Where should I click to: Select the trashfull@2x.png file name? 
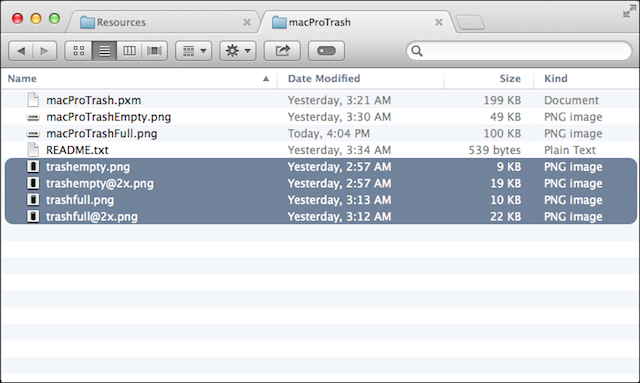tap(92, 216)
